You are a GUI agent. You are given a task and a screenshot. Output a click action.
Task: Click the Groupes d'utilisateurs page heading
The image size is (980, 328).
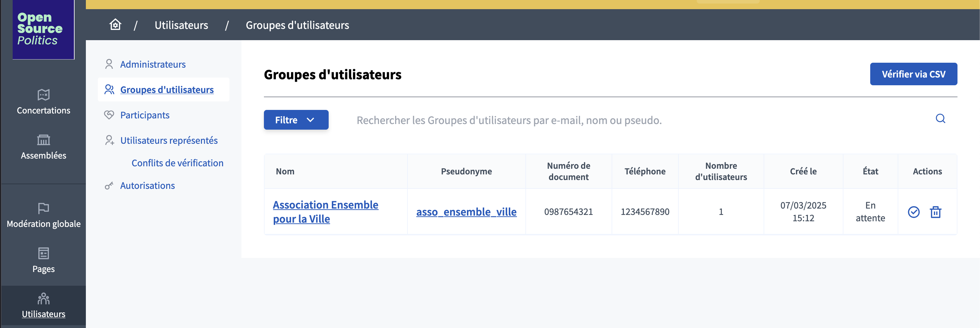(x=333, y=74)
